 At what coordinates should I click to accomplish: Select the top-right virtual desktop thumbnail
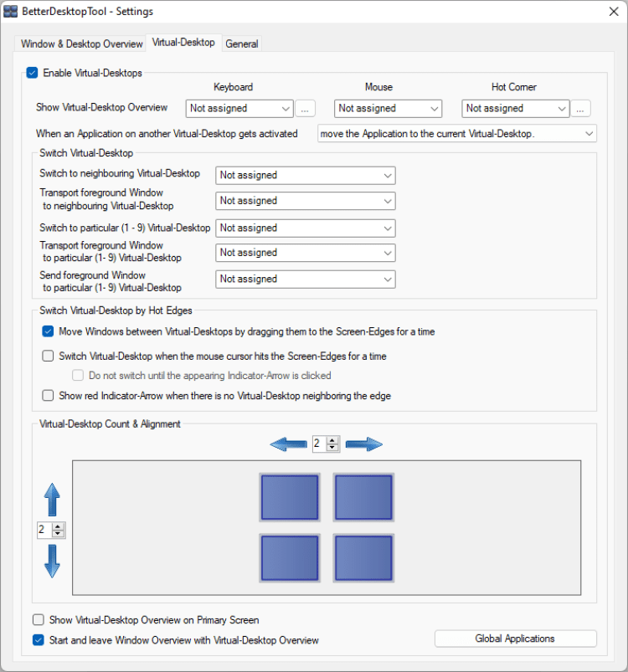click(363, 498)
